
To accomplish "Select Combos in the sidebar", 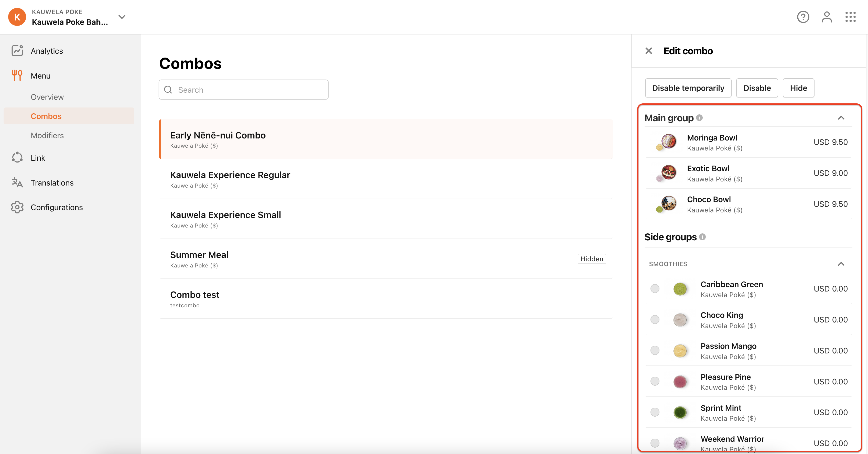I will tap(69, 116).
